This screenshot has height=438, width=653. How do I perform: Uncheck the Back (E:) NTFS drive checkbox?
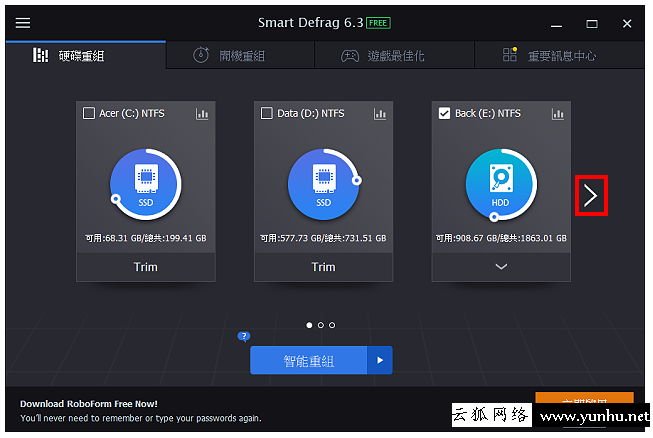(x=444, y=113)
